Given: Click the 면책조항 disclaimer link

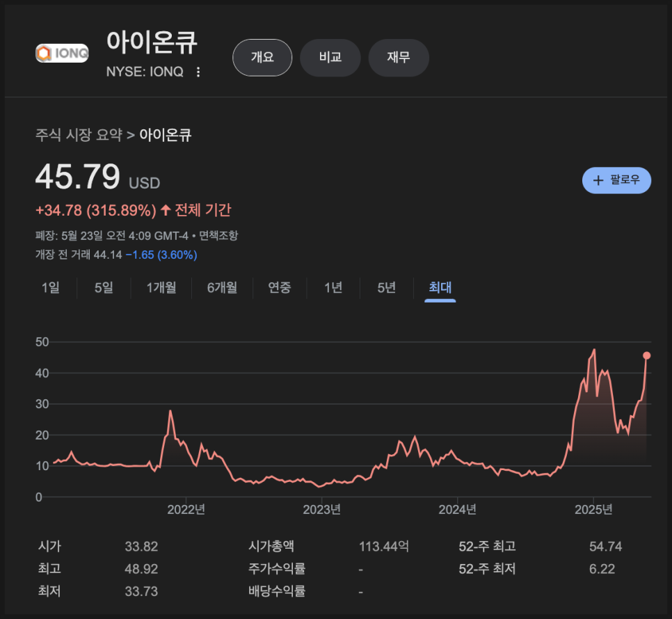Looking at the screenshot, I should coord(218,236).
